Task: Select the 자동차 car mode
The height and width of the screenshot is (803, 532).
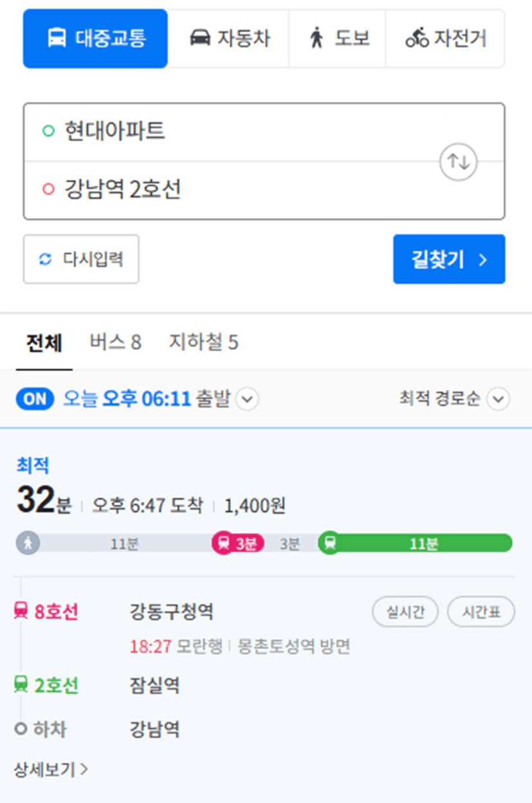Action: [229, 39]
